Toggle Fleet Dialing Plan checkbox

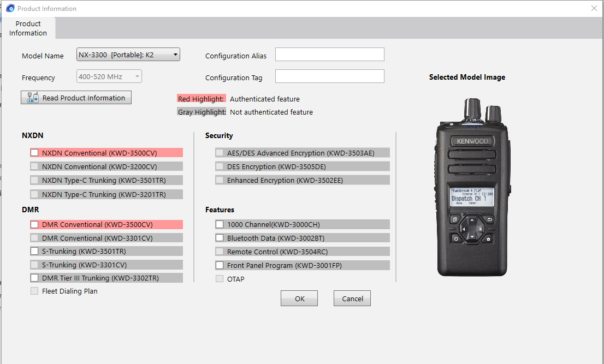point(34,291)
